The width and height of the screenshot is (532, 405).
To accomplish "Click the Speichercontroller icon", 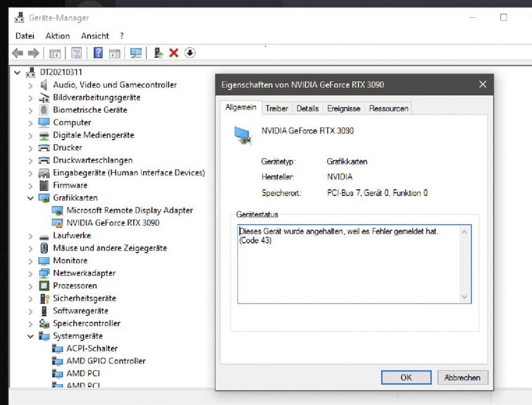I will pos(44,323).
